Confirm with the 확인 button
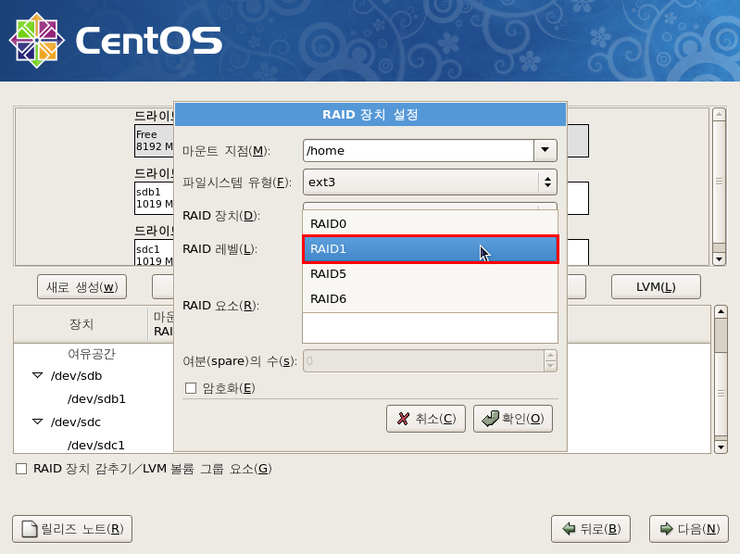740x554 pixels. [x=512, y=419]
